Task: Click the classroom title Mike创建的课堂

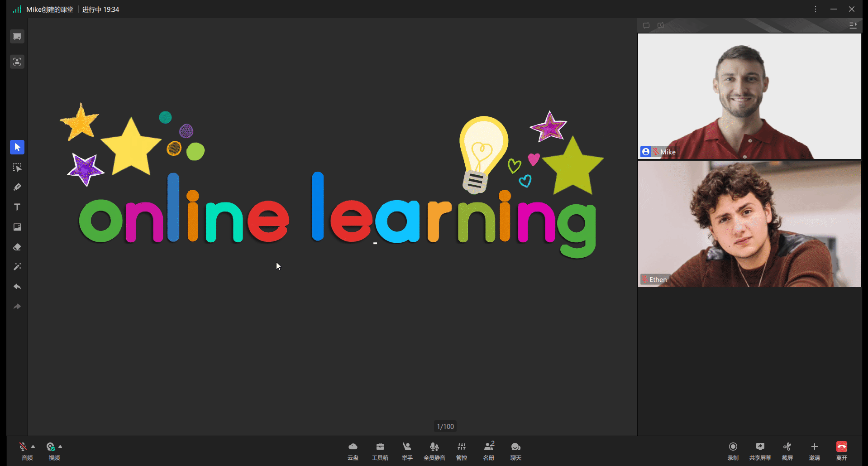Action: (x=50, y=10)
